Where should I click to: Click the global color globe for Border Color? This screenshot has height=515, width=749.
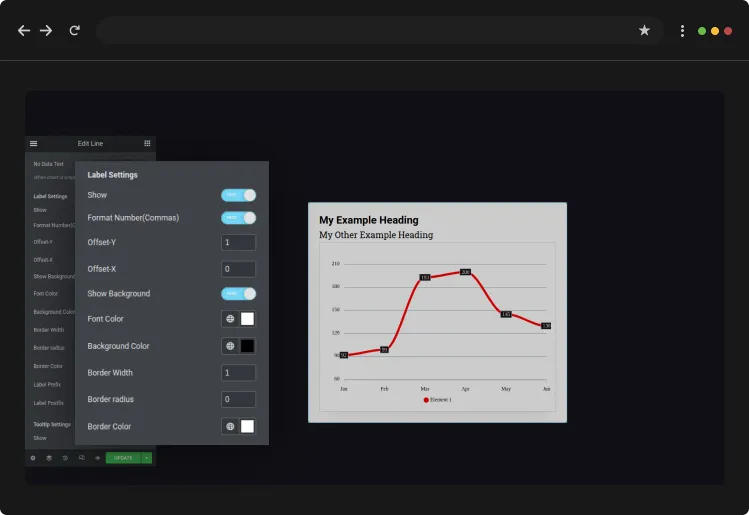coord(230,426)
